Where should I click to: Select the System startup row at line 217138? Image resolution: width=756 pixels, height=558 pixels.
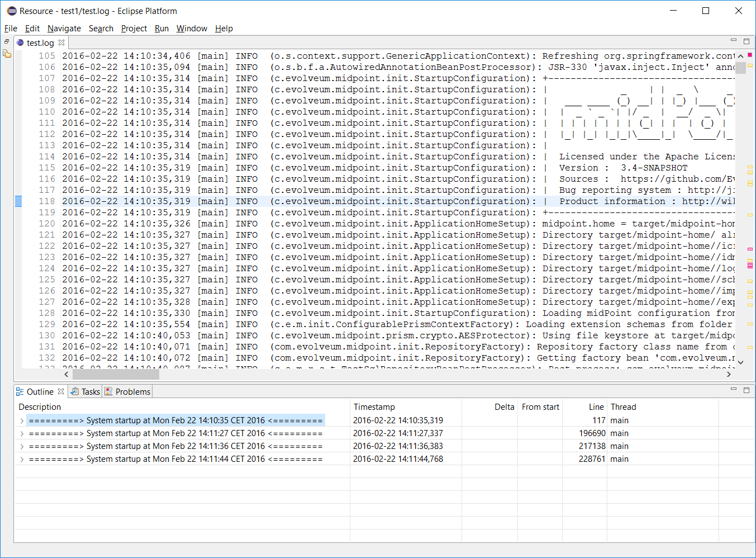click(x=175, y=446)
